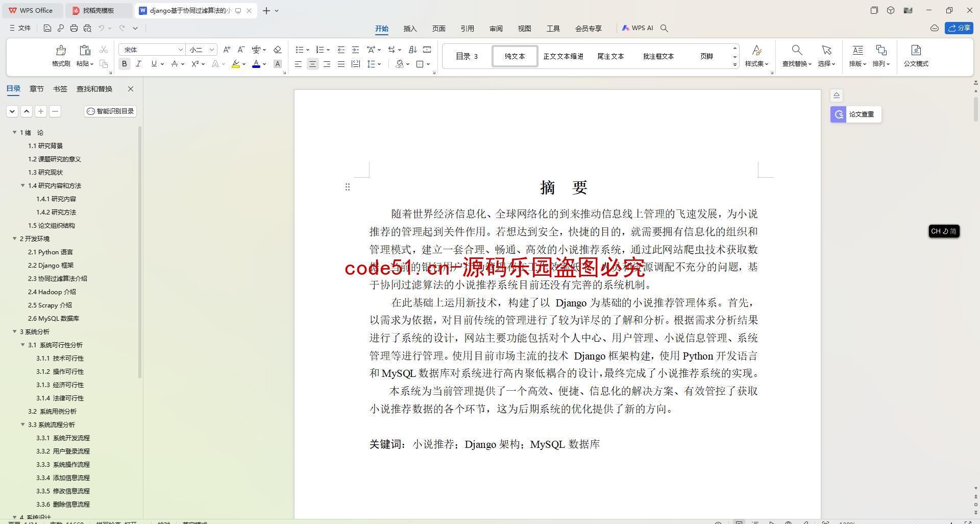Toggle the numbered list
Image resolution: width=980 pixels, height=524 pixels.
click(320, 50)
